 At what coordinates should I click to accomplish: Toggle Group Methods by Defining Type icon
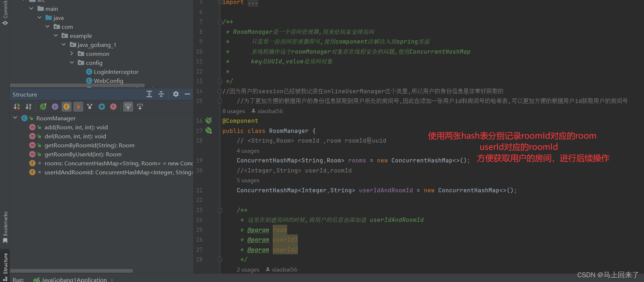43,107
